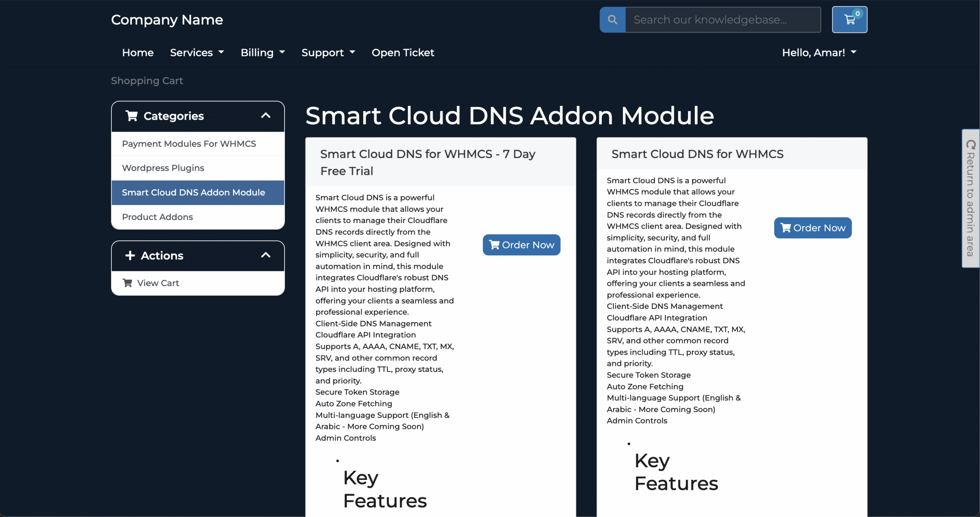Click the View Cart icon in sidebar

pos(127,283)
